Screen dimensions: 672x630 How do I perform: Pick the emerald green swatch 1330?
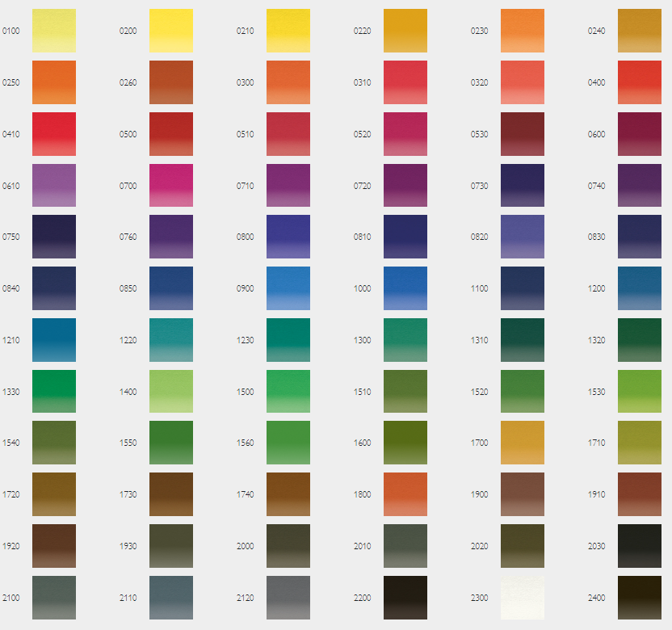54,391
